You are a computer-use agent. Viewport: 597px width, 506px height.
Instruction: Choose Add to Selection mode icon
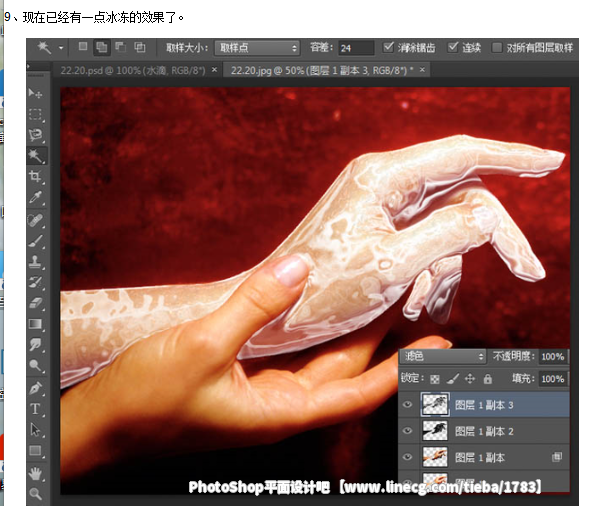(x=102, y=48)
